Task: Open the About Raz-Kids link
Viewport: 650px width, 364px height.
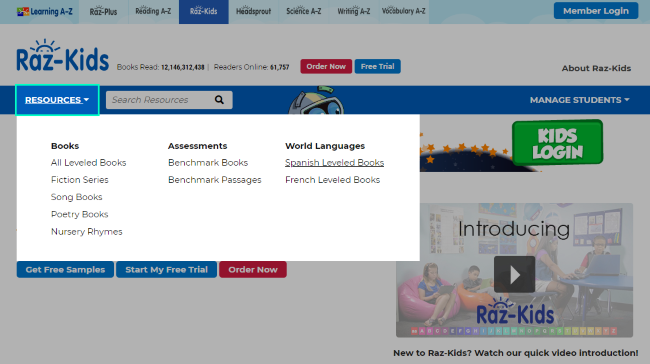Action: [596, 68]
